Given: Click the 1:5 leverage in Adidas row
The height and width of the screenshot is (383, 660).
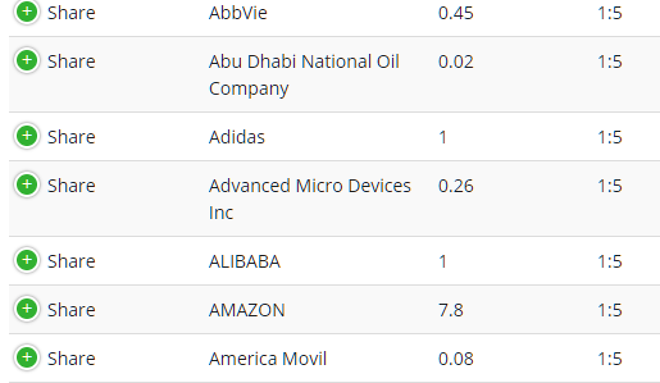Looking at the screenshot, I should pos(610,137).
